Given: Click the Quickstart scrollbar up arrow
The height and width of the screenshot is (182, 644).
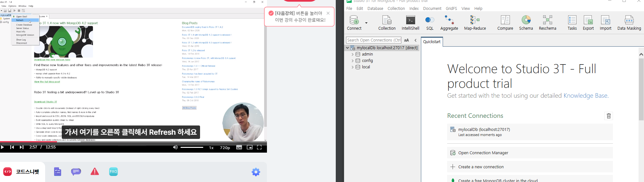Looking at the screenshot, I should (641, 55).
